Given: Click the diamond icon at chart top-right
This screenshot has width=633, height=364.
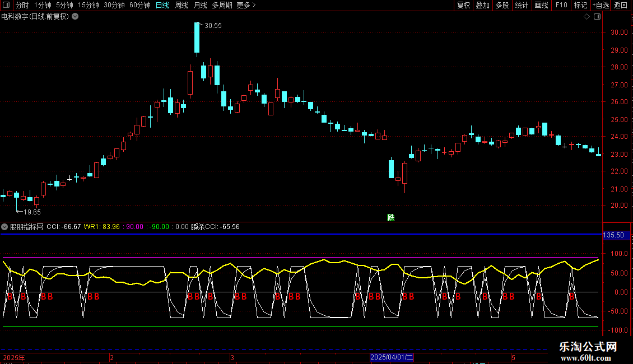Looking at the screenshot, I should 587,17.
